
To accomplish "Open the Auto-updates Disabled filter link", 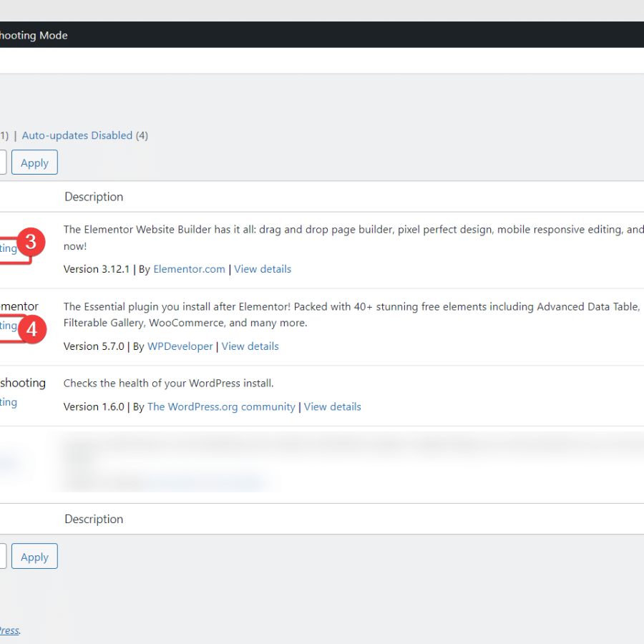I will (x=77, y=135).
